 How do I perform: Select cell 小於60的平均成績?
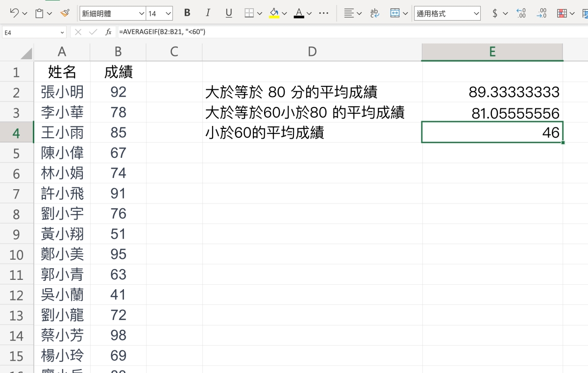tap(312, 133)
